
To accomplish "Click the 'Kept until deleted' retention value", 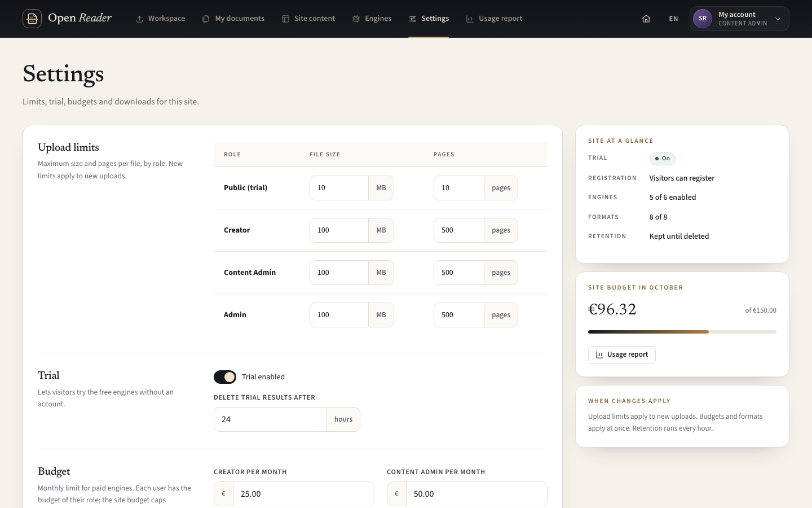I will coord(679,236).
